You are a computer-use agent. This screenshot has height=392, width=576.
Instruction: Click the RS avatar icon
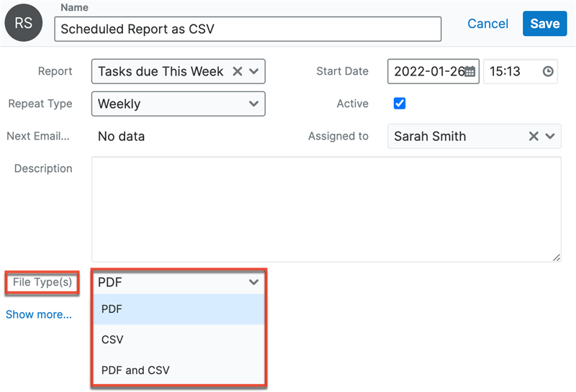(x=23, y=23)
